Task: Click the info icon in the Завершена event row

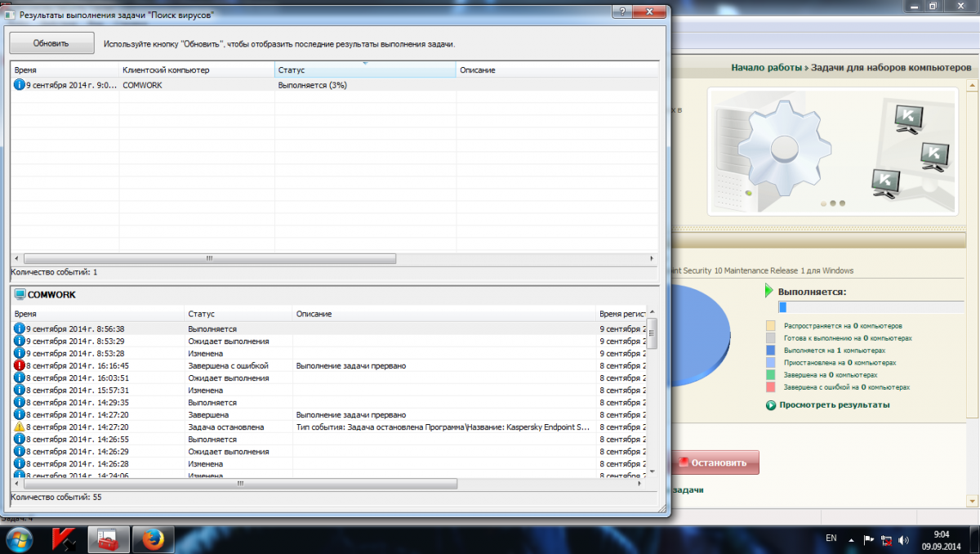Action: pos(20,414)
